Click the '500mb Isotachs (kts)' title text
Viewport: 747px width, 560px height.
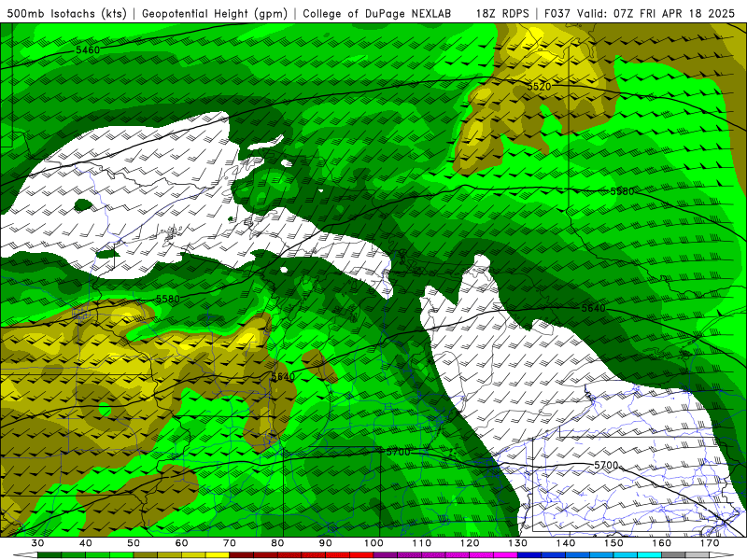[66, 14]
